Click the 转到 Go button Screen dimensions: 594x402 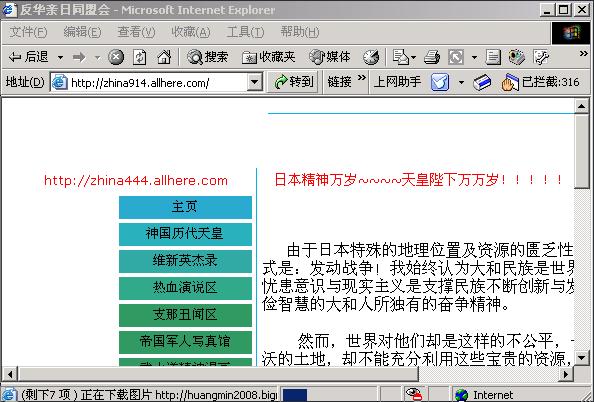[x=294, y=82]
